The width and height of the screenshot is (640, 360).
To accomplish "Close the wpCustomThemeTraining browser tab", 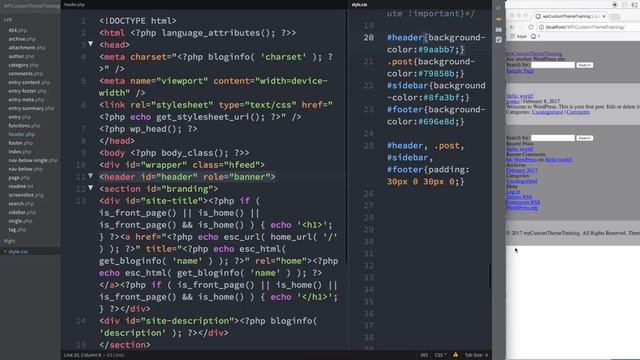I will 604,16.
